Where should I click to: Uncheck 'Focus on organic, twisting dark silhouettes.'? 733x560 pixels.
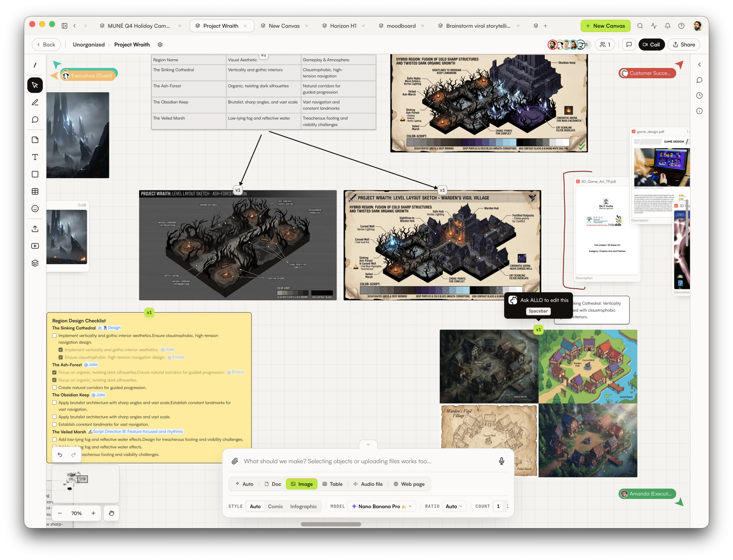pyautogui.click(x=54, y=380)
